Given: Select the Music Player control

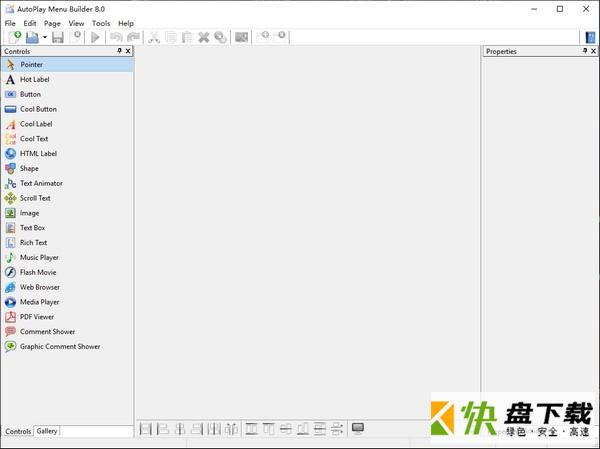Looking at the screenshot, I should (67, 257).
